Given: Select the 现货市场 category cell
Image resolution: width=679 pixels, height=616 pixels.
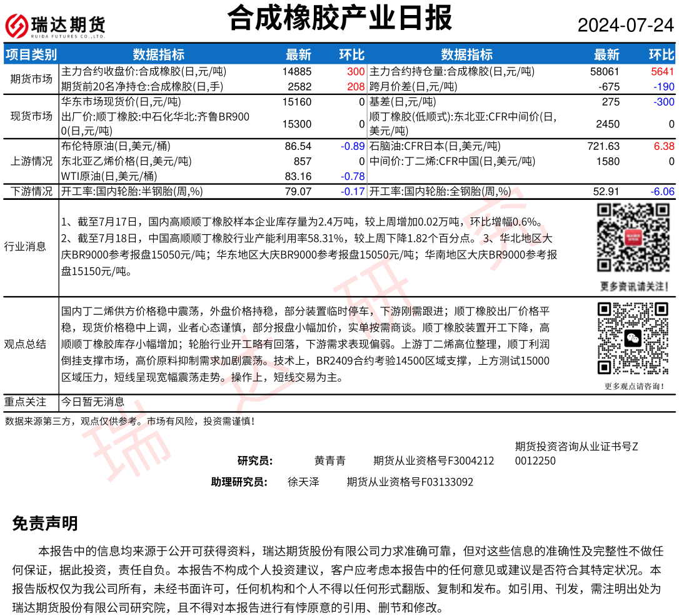Looking at the screenshot, I should pyautogui.click(x=31, y=116).
